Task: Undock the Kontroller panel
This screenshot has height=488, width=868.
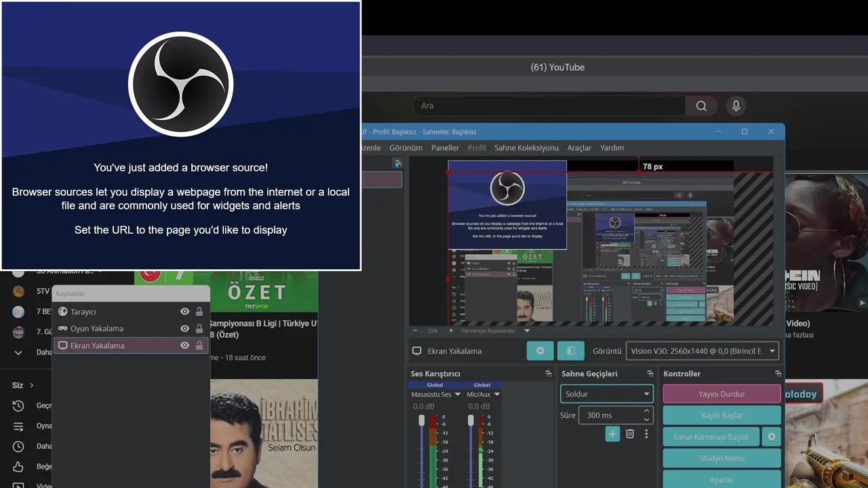Action: pos(778,373)
